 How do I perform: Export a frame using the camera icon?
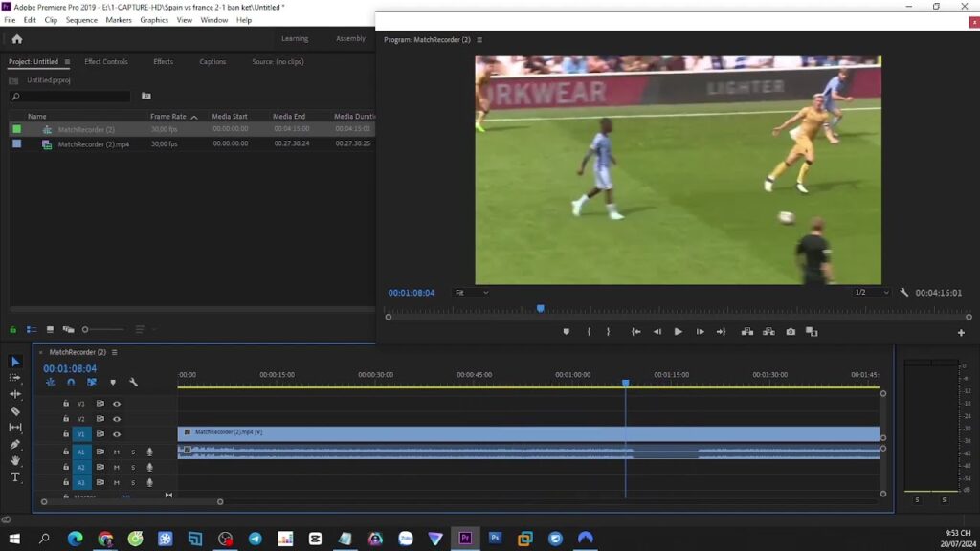tap(790, 332)
